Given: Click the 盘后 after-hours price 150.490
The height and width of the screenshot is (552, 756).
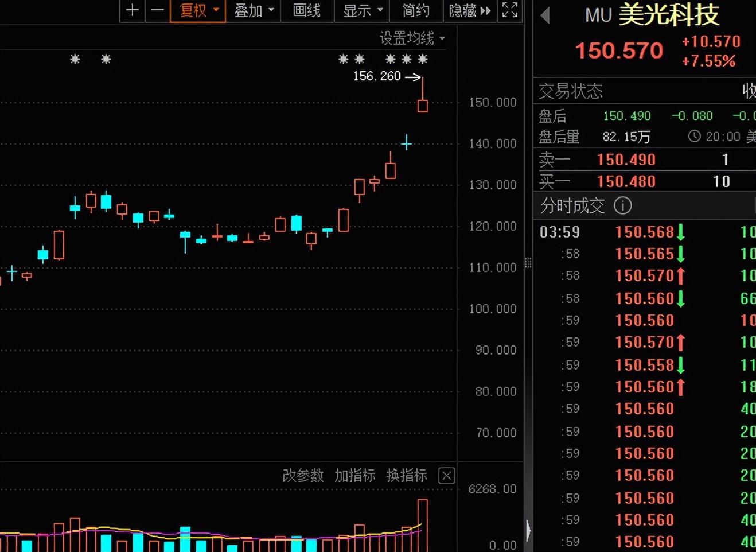Looking at the screenshot, I should point(627,116).
